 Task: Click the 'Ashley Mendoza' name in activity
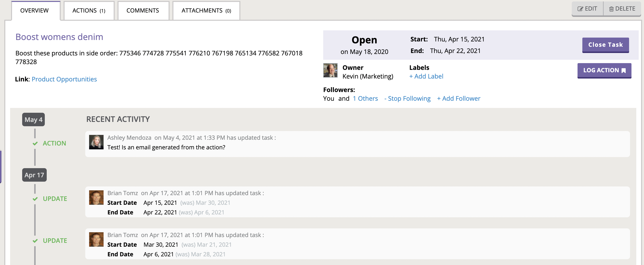129,138
